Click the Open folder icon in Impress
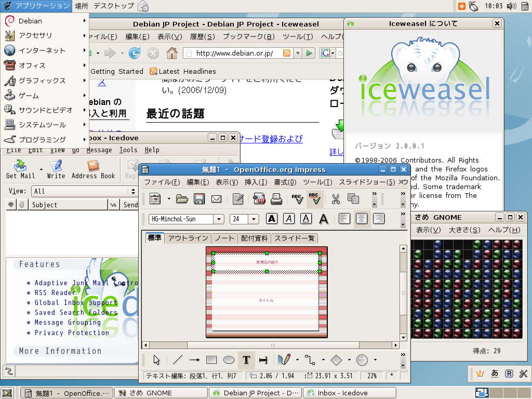 (x=182, y=199)
